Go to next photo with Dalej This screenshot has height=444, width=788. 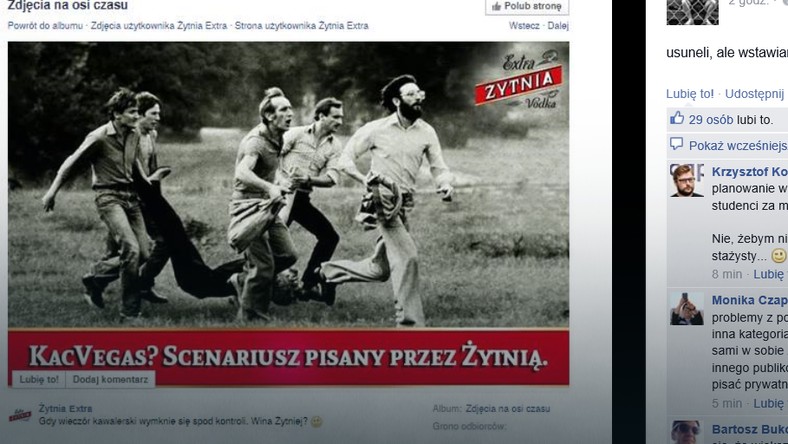[x=558, y=26]
